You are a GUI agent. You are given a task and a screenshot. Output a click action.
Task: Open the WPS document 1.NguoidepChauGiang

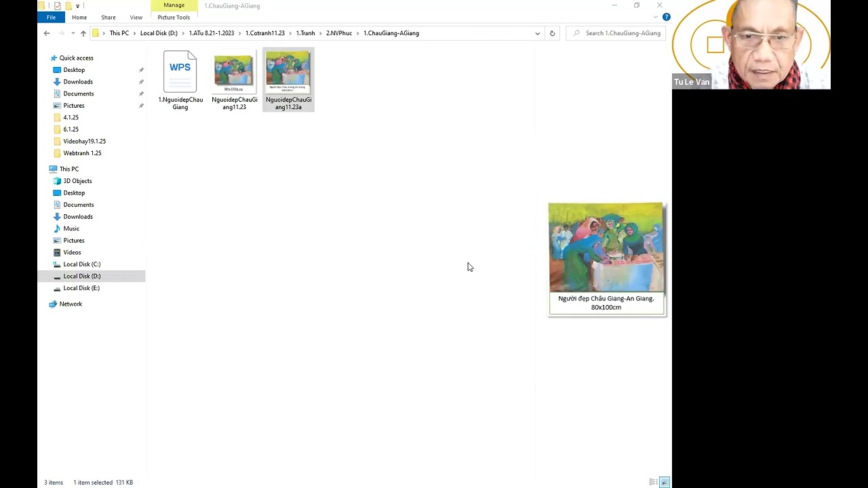coord(180,80)
